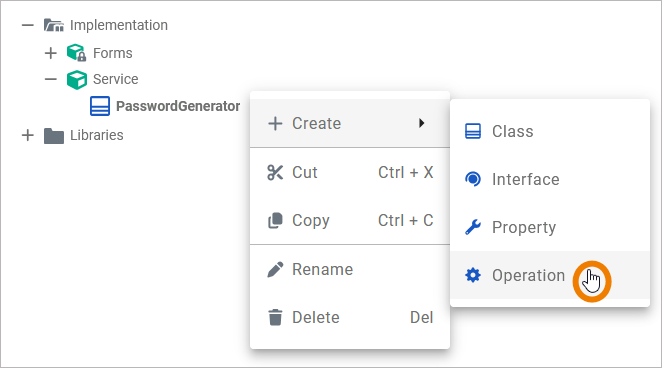The image size is (662, 368).
Task: Select the Service tree item
Action: (x=116, y=79)
